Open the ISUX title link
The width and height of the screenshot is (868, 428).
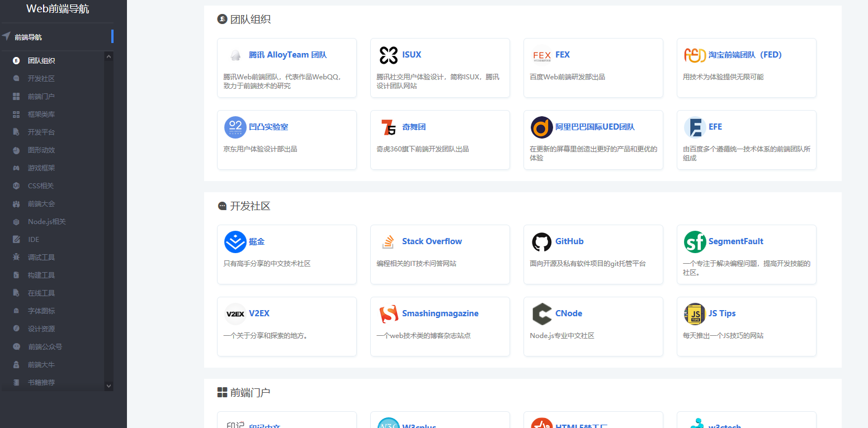[x=412, y=55]
